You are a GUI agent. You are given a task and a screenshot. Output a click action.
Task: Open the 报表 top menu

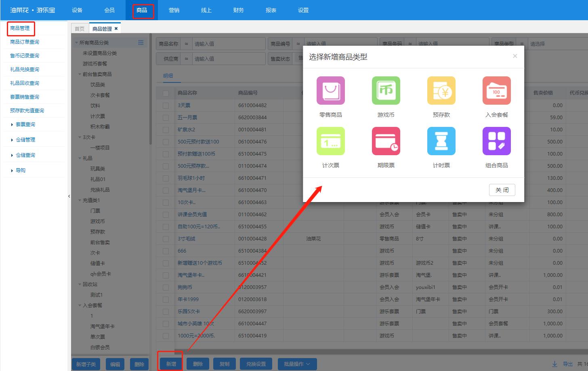271,10
